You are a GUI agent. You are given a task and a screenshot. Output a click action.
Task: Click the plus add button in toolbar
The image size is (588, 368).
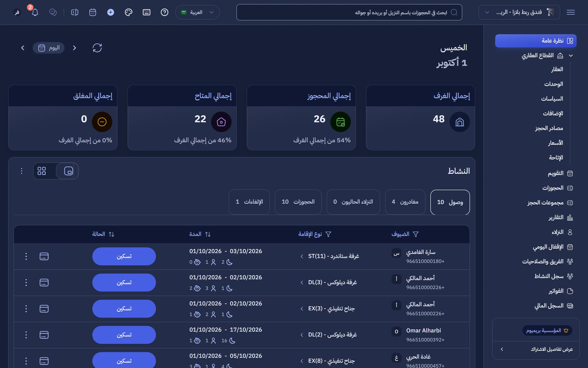[x=110, y=12]
